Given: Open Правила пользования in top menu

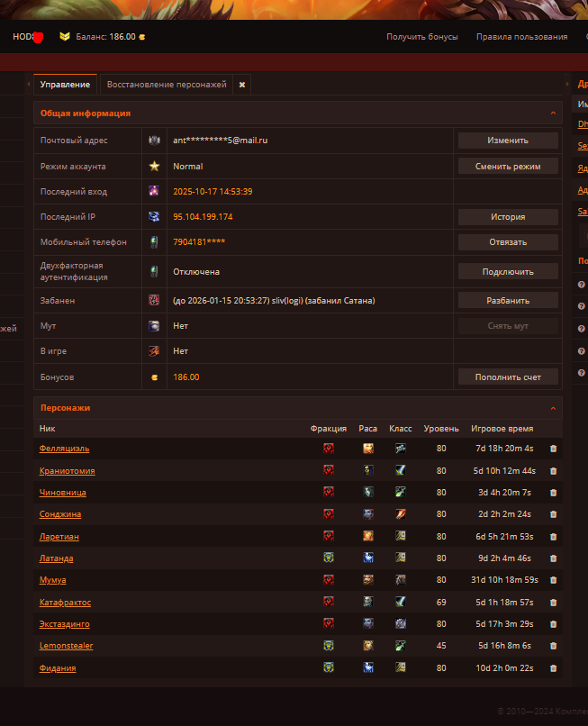Looking at the screenshot, I should click(521, 37).
